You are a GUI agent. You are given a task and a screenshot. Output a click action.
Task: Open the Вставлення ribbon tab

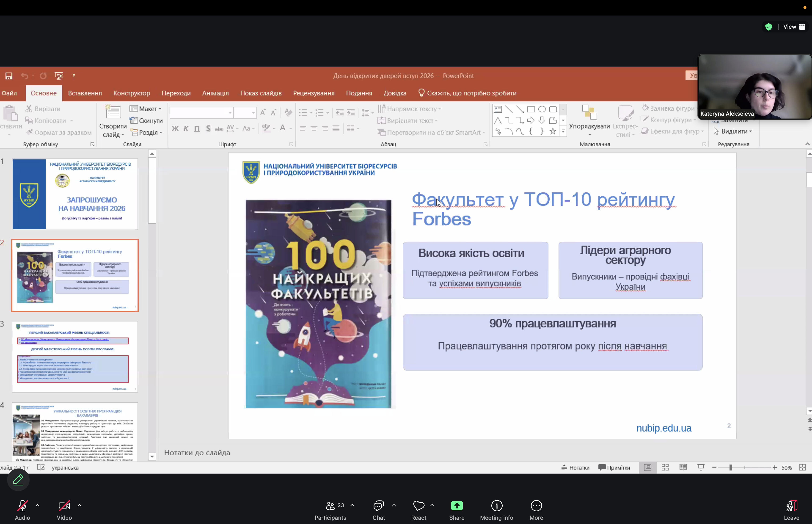click(x=85, y=93)
